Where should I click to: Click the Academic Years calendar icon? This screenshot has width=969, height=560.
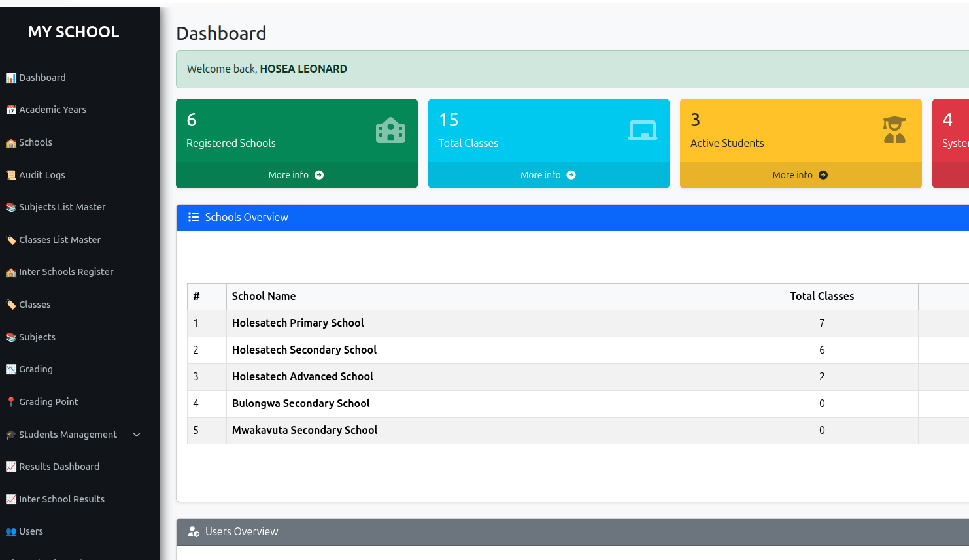tap(11, 110)
